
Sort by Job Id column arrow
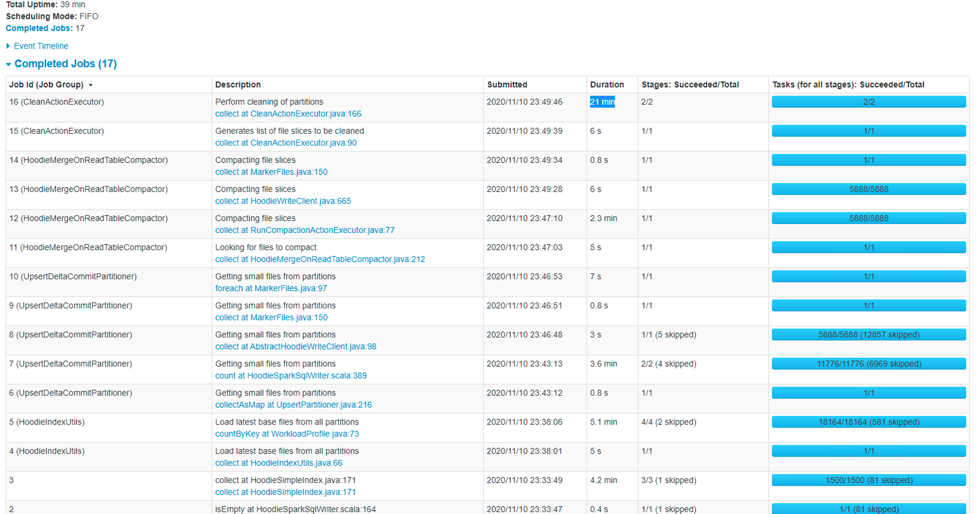click(91, 85)
